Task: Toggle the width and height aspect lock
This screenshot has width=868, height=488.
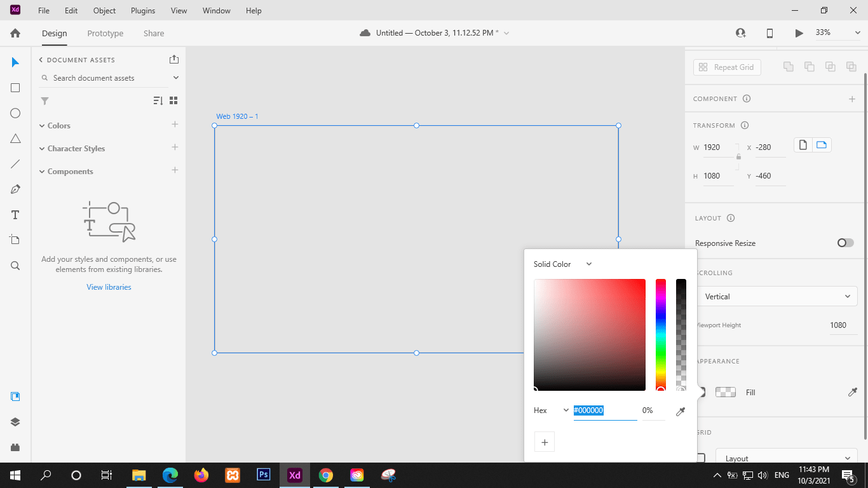Action: coord(738,157)
